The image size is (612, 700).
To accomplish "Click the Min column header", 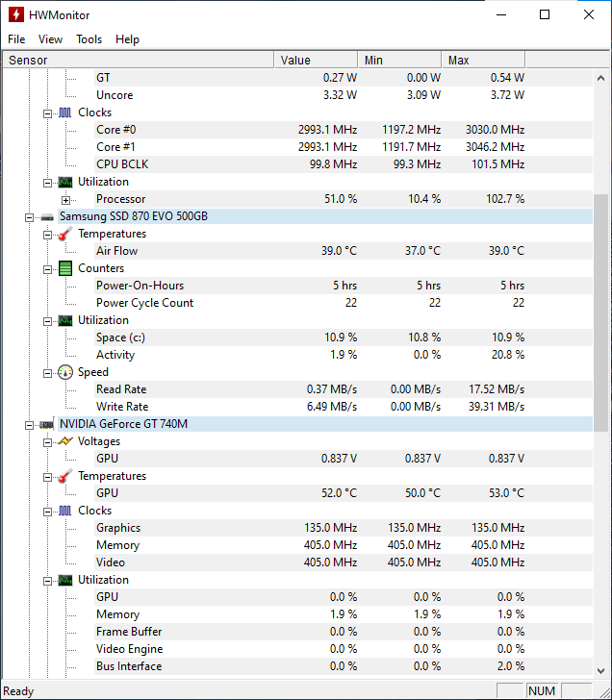I will click(399, 60).
